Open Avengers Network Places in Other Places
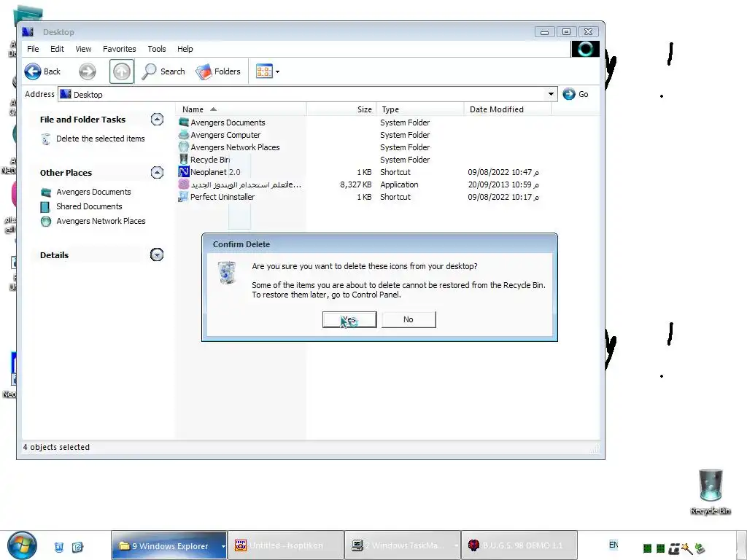This screenshot has height=560, width=747. tap(101, 221)
